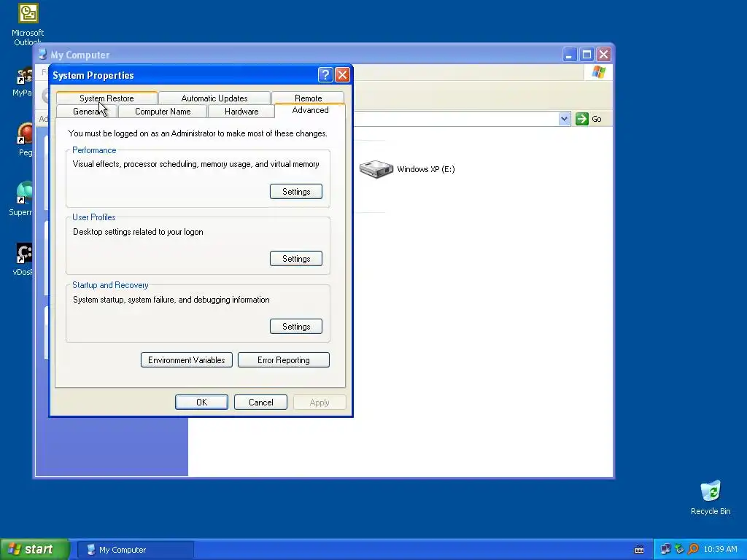Select the General tab
This screenshot has height=560, width=747.
pos(87,112)
